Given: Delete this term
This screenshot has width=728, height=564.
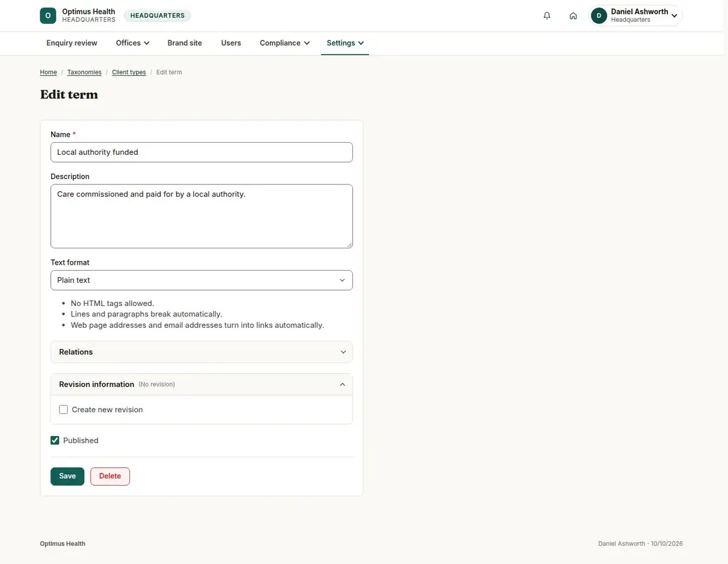Looking at the screenshot, I should click(110, 476).
